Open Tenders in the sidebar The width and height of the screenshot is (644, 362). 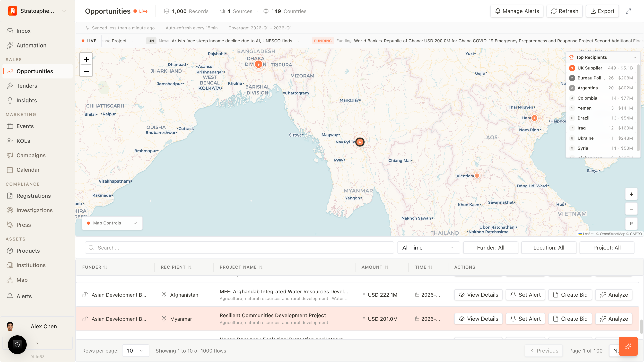(x=27, y=86)
